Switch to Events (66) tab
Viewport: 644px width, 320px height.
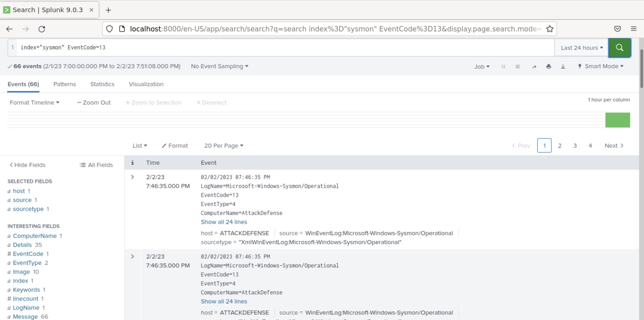coord(23,84)
